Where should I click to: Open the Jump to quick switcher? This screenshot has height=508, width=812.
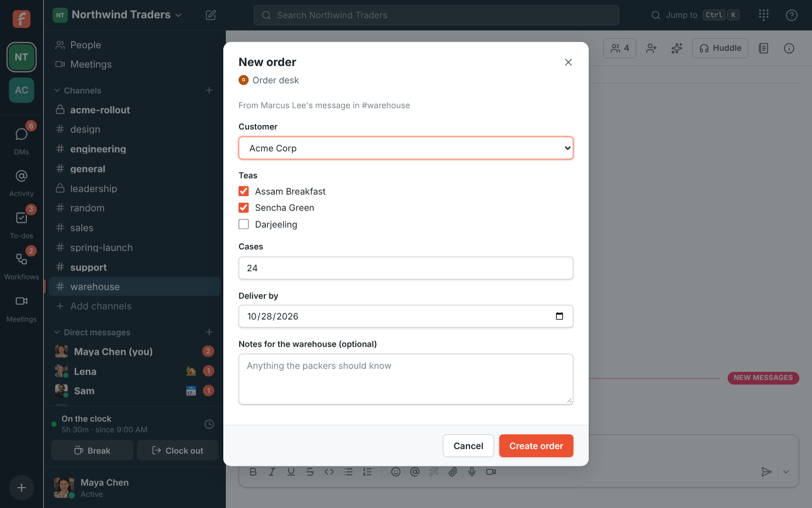point(695,15)
